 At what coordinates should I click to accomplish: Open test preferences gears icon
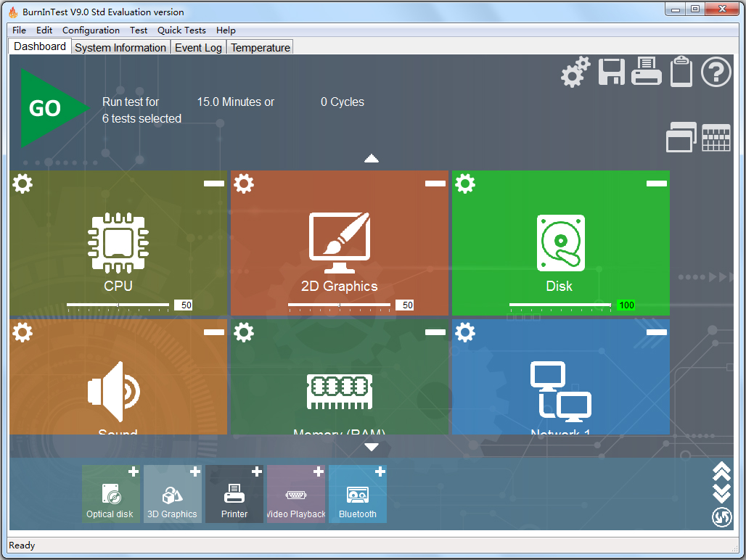click(575, 72)
